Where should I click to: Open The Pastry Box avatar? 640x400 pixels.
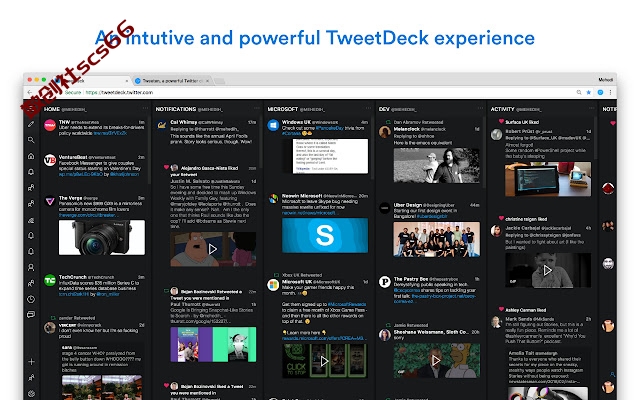click(x=384, y=282)
